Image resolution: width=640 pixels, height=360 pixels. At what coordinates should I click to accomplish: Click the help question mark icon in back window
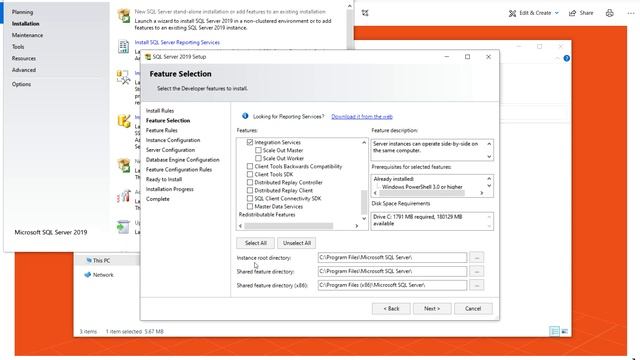tap(567, 58)
